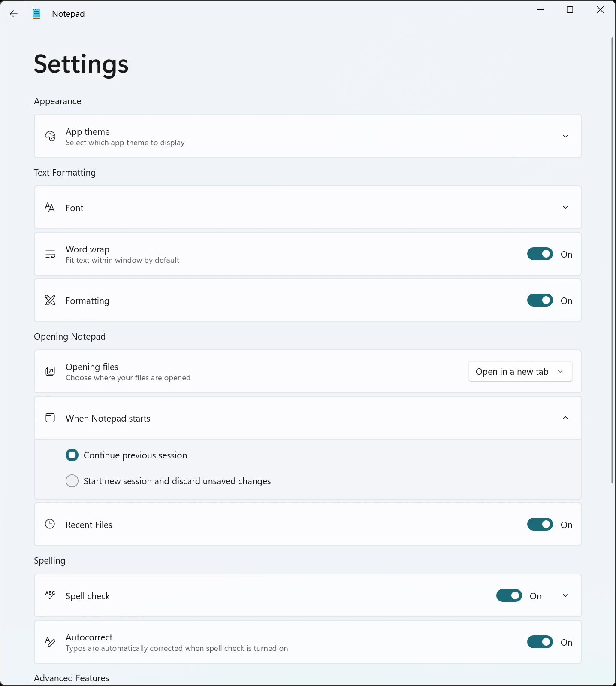Collapse the When Notepad starts section
Image resolution: width=616 pixels, height=686 pixels.
[x=565, y=418]
